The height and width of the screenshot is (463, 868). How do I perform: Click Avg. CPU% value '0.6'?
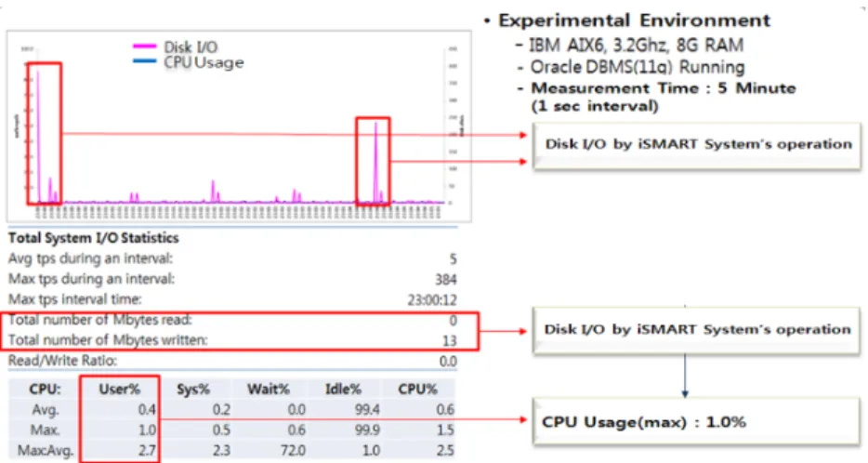[445, 410]
